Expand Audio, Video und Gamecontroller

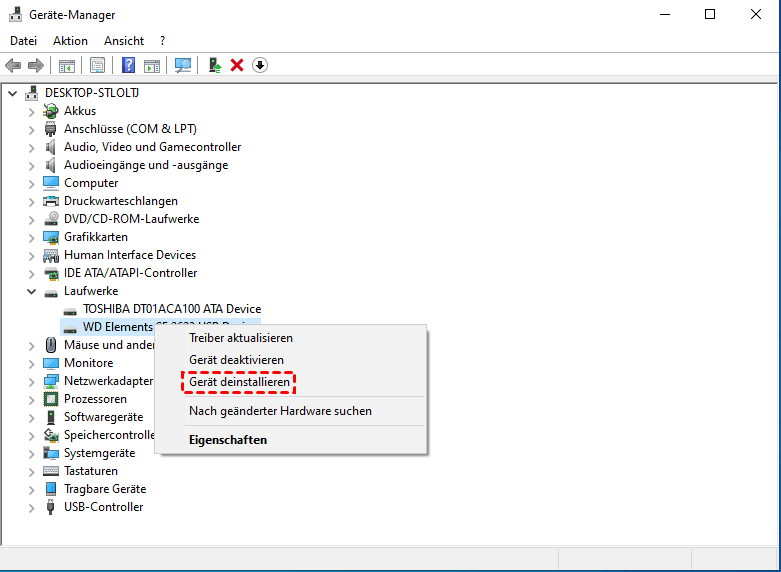31,147
